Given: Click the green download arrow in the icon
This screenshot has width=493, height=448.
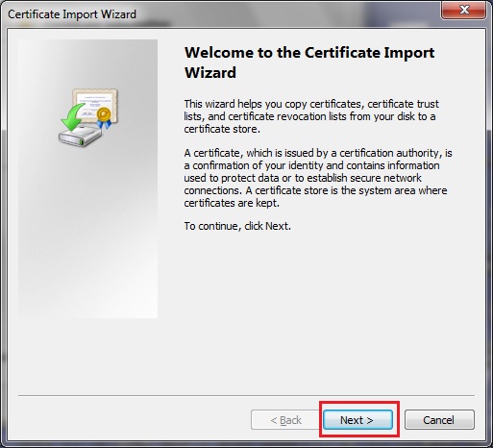Looking at the screenshot, I should tap(73, 117).
